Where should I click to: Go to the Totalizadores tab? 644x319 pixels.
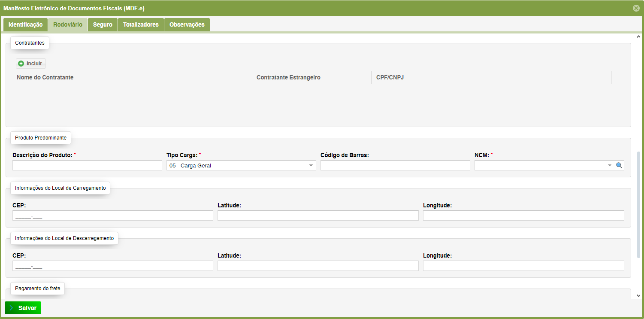[141, 25]
